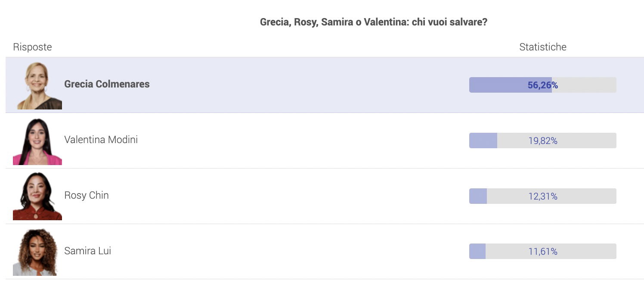
Task: Click Samira Lui portrait thumbnail
Action: coord(37,252)
